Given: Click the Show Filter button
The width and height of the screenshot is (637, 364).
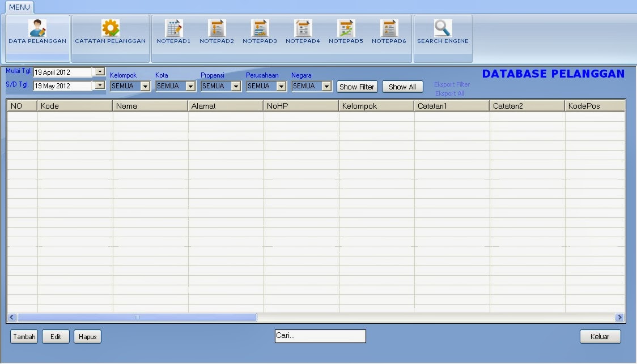Looking at the screenshot, I should click(x=357, y=87).
